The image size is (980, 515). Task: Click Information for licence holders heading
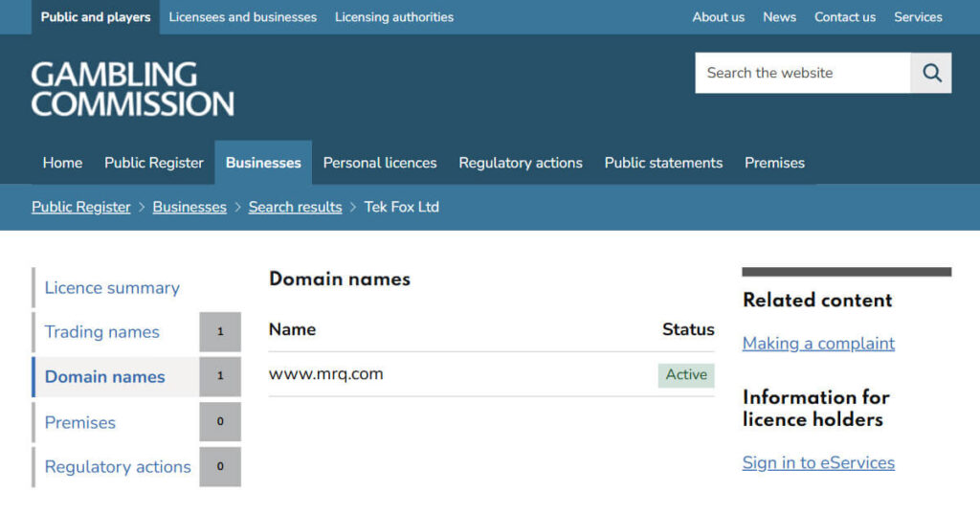coord(815,408)
